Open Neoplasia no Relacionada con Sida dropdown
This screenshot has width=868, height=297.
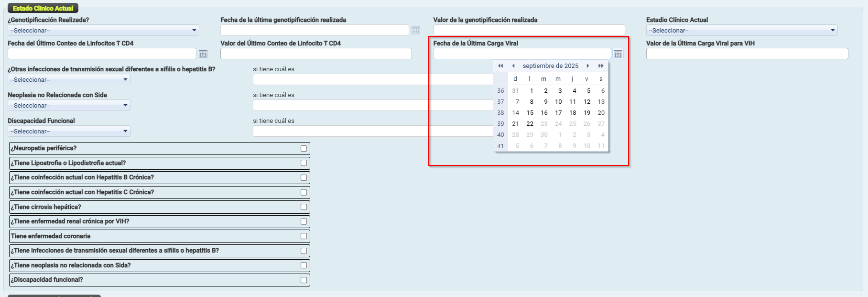coord(69,106)
